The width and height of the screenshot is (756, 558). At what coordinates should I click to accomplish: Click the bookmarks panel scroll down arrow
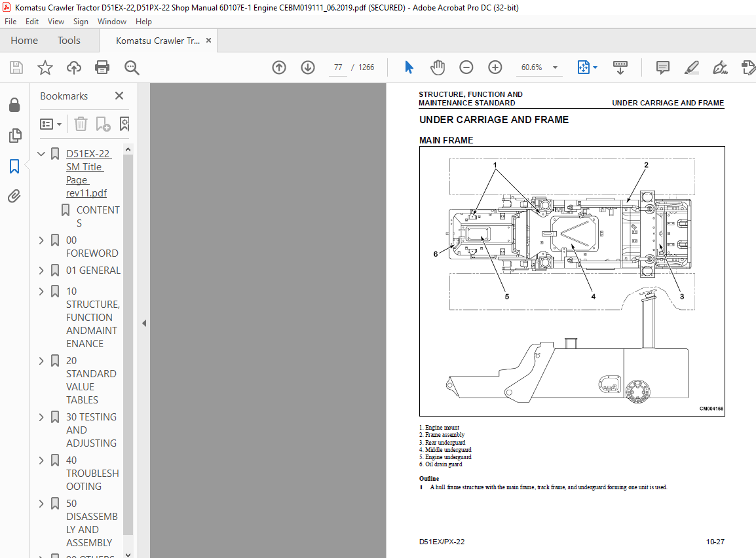tap(128, 554)
